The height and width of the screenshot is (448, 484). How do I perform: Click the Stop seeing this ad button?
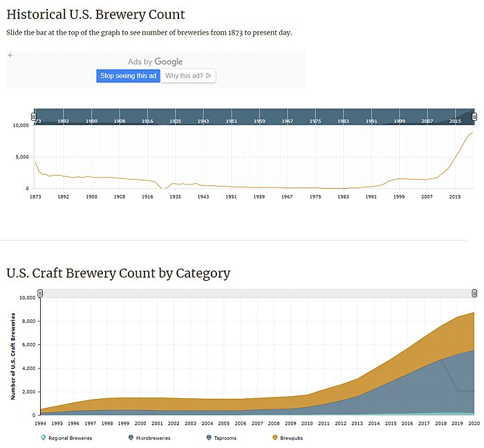[x=129, y=76]
